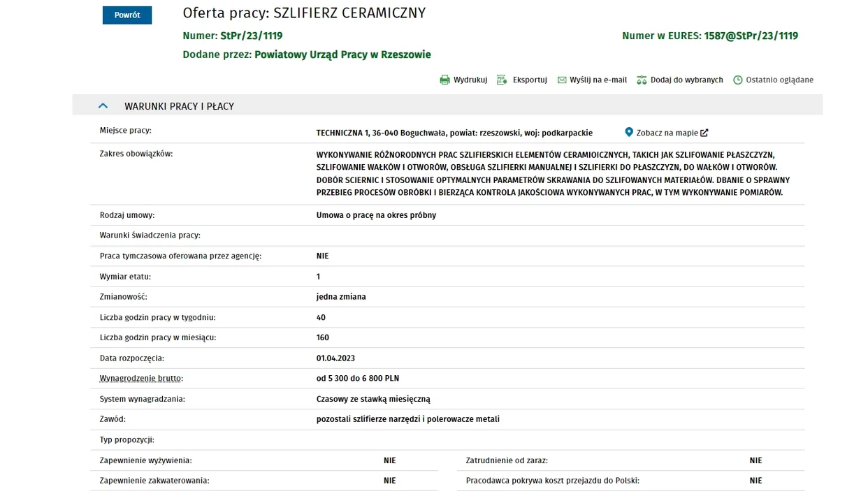Open the Wydrukuj print link
868x503 pixels.
pyautogui.click(x=470, y=80)
